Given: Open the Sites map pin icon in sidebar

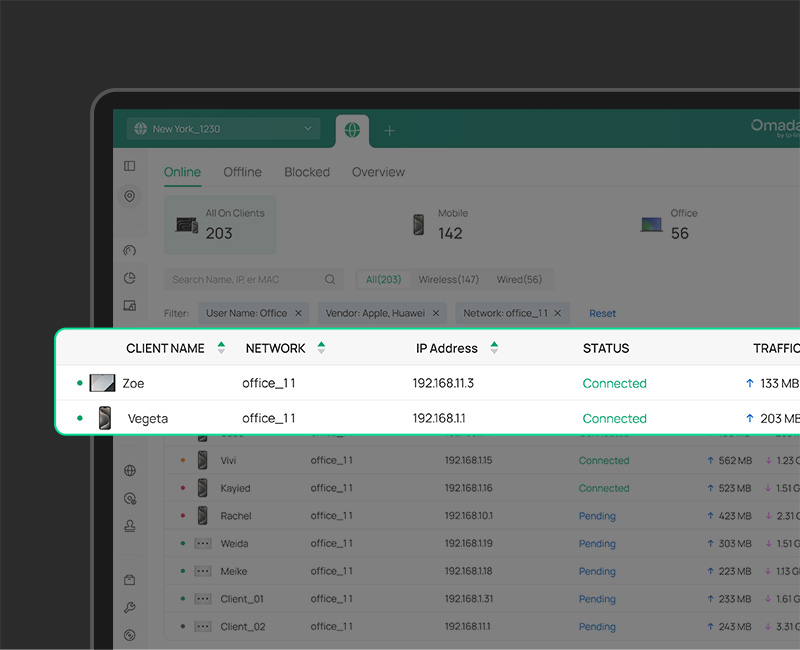Looking at the screenshot, I should (x=130, y=197).
